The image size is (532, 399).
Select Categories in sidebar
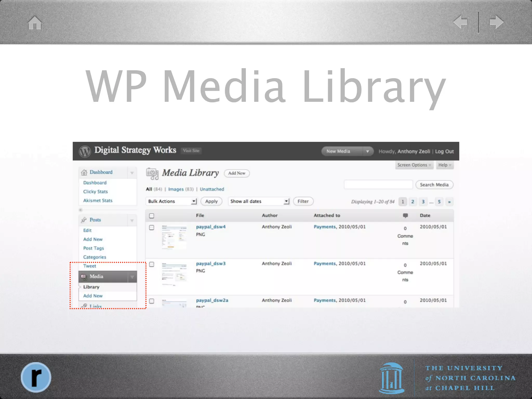[x=95, y=257]
